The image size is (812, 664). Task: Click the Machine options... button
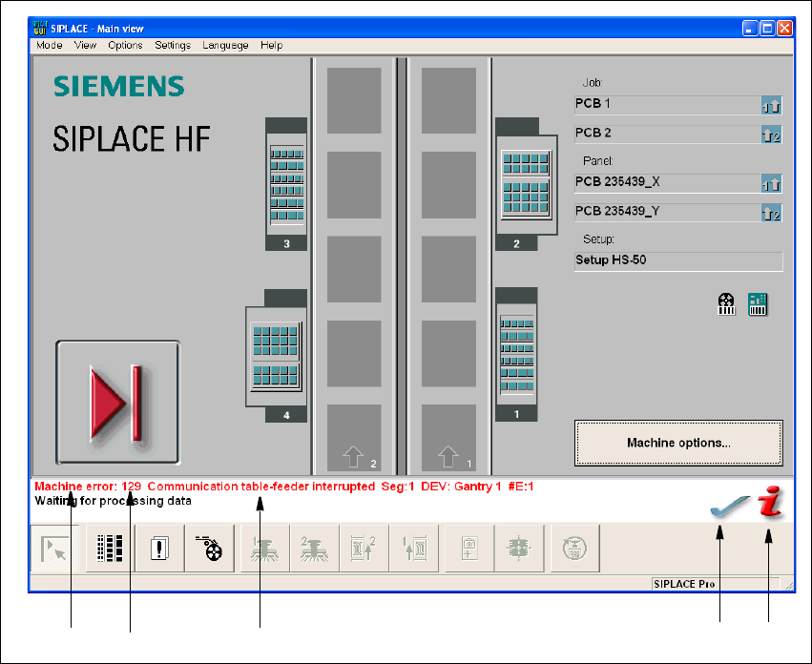(678, 443)
